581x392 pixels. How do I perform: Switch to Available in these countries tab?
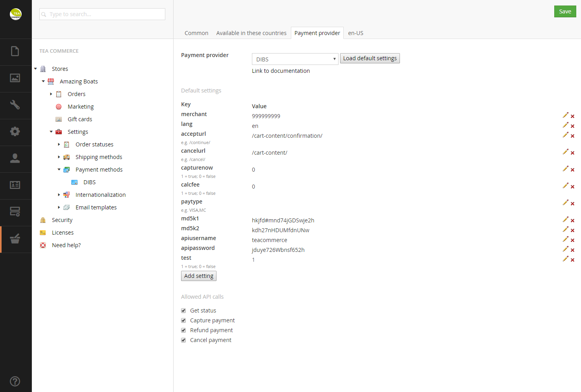pos(251,33)
